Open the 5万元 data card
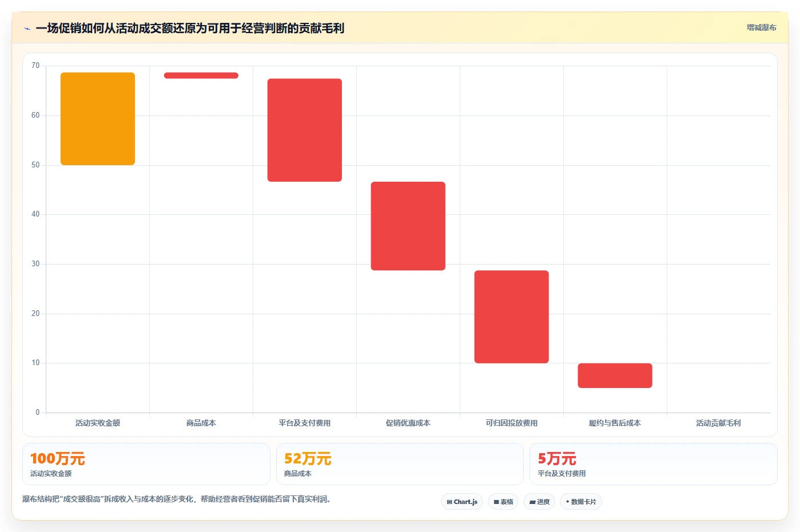800x532 pixels. click(654, 464)
